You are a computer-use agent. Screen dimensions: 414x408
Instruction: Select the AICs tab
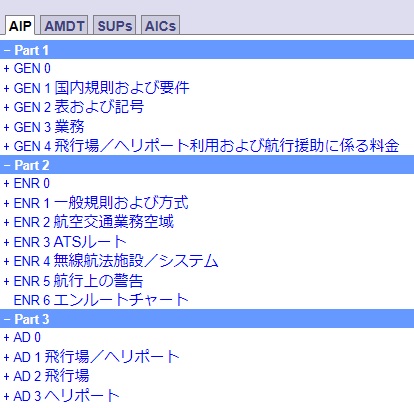tap(160, 26)
